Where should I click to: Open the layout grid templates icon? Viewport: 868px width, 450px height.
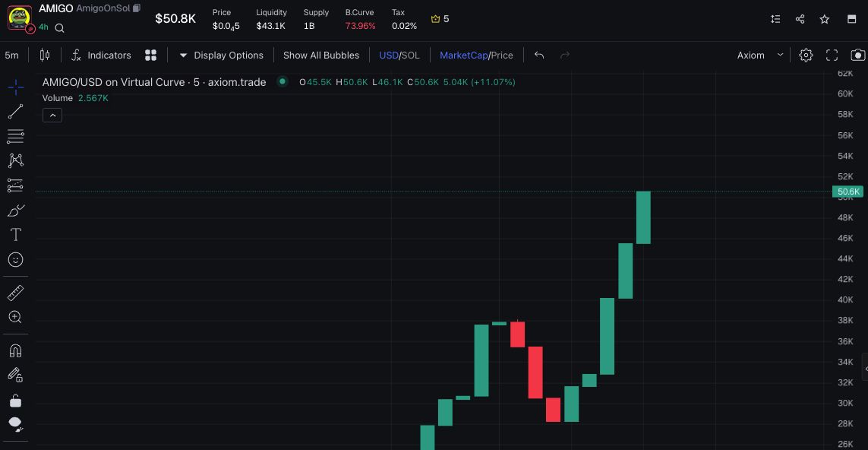pos(150,55)
